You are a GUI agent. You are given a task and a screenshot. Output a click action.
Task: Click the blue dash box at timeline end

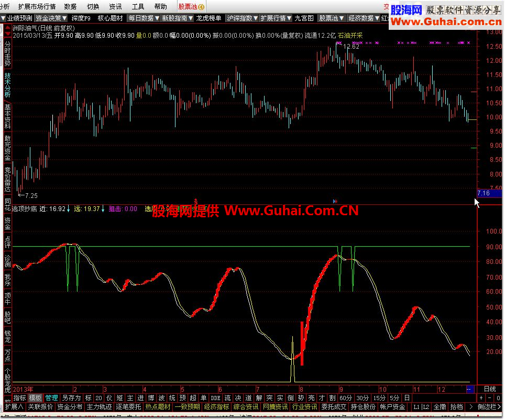click(469, 389)
